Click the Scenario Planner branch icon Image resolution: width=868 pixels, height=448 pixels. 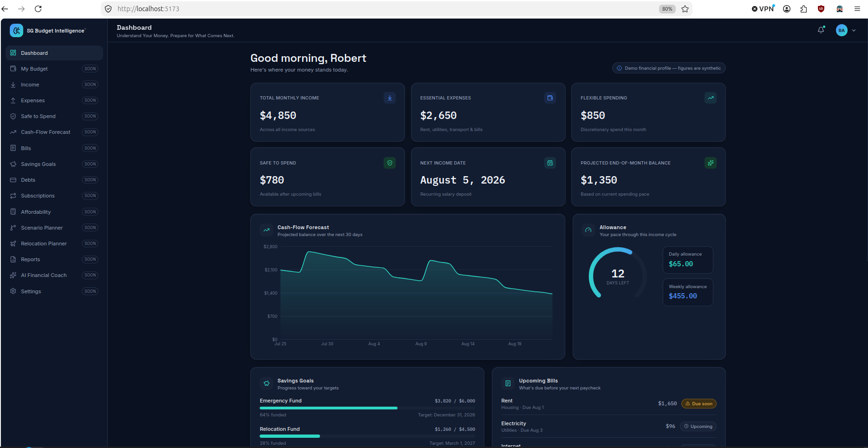click(13, 228)
